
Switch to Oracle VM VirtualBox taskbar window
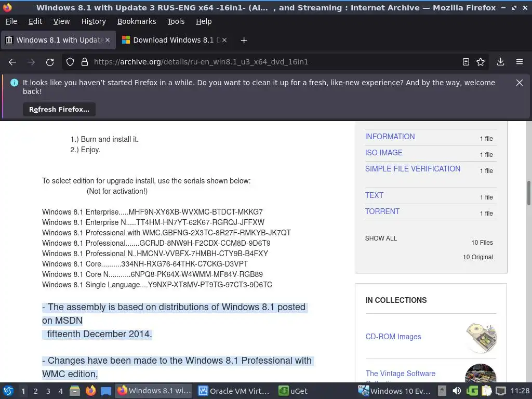[x=234, y=391]
